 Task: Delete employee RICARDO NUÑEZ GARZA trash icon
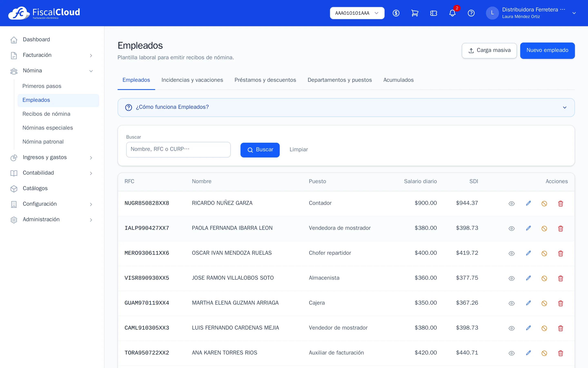pos(561,203)
